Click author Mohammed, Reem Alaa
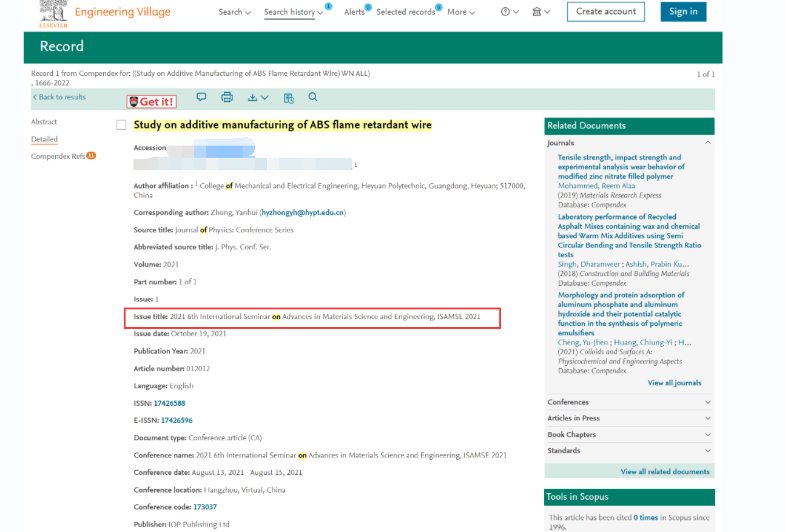 pos(596,186)
